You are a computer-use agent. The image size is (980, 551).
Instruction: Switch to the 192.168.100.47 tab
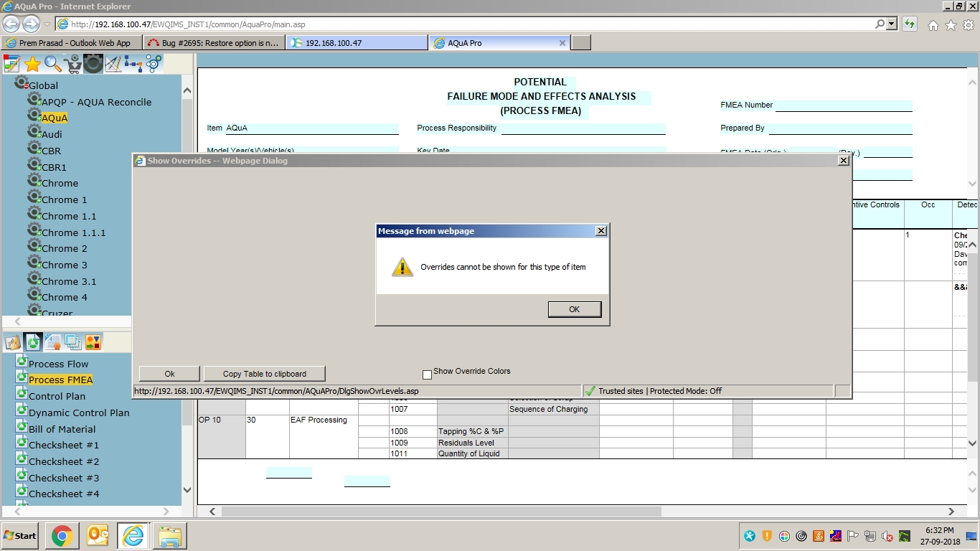(357, 43)
